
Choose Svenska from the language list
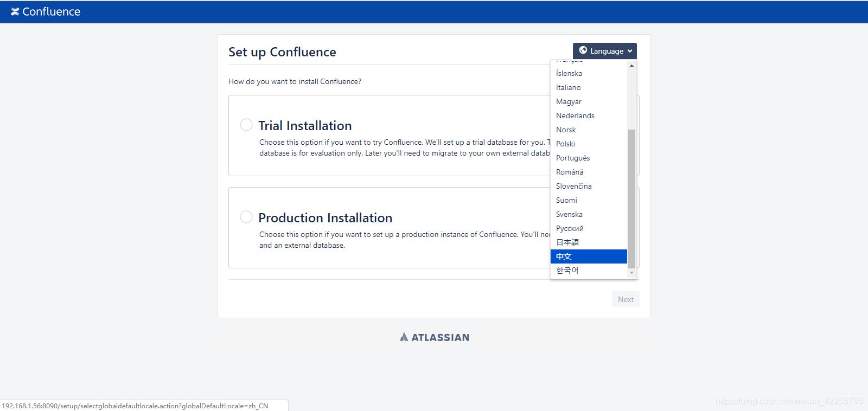tap(589, 214)
